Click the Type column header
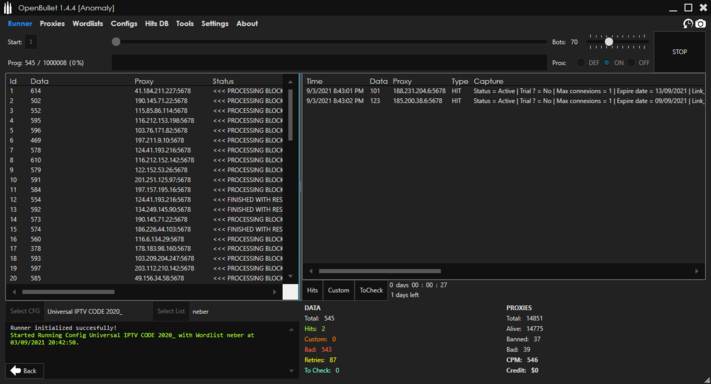 coord(459,81)
